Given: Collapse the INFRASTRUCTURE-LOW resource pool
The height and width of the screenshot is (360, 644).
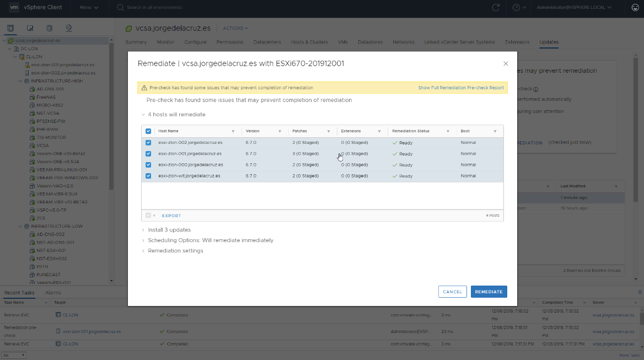Looking at the screenshot, I should point(20,226).
